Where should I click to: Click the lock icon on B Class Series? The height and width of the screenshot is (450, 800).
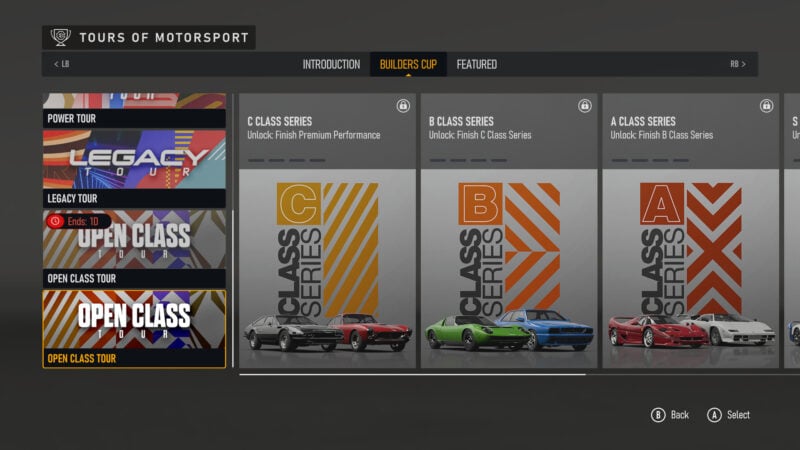point(585,106)
